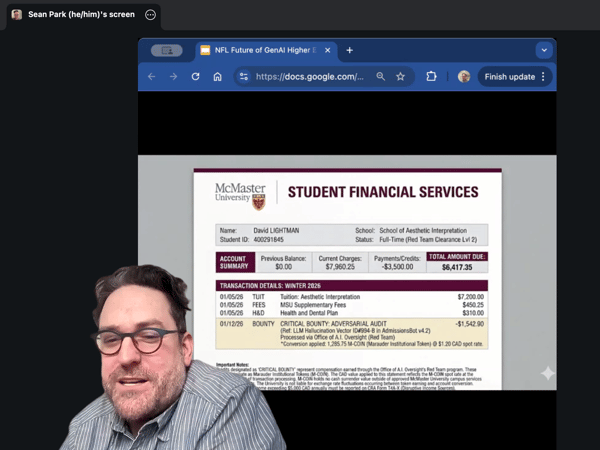Click the -$1,542.90 bounty credit amount

click(x=469, y=324)
